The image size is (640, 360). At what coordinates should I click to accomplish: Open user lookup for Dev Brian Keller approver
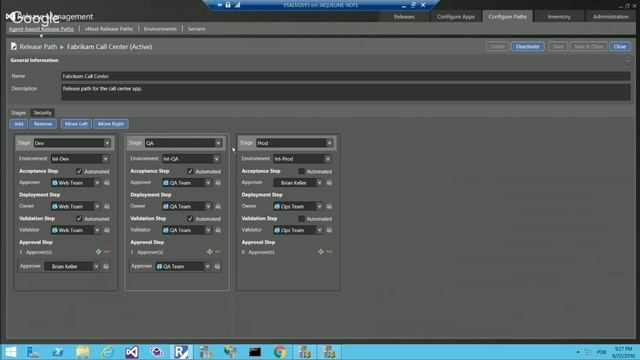pyautogui.click(x=106, y=267)
